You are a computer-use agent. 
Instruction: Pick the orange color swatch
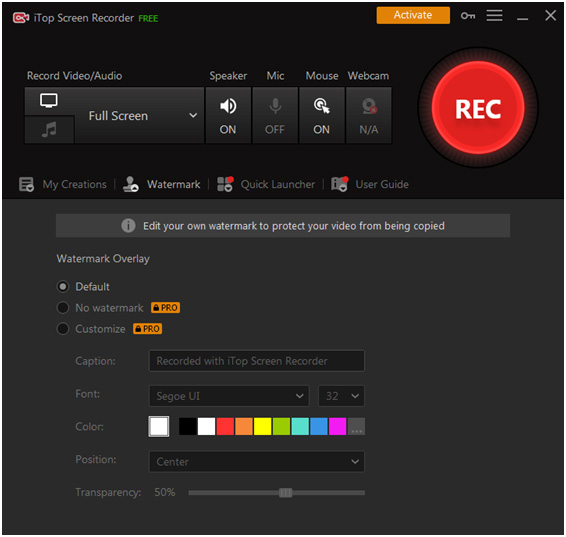(x=244, y=427)
